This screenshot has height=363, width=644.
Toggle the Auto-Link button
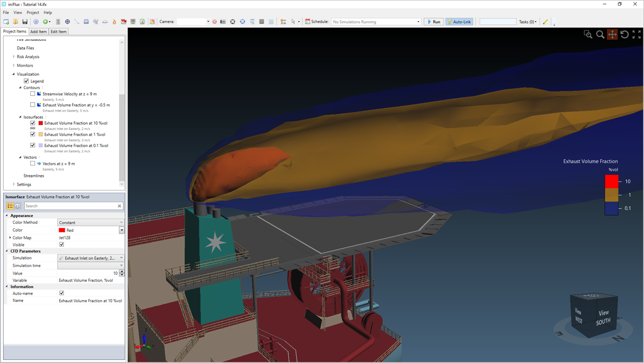(x=459, y=22)
